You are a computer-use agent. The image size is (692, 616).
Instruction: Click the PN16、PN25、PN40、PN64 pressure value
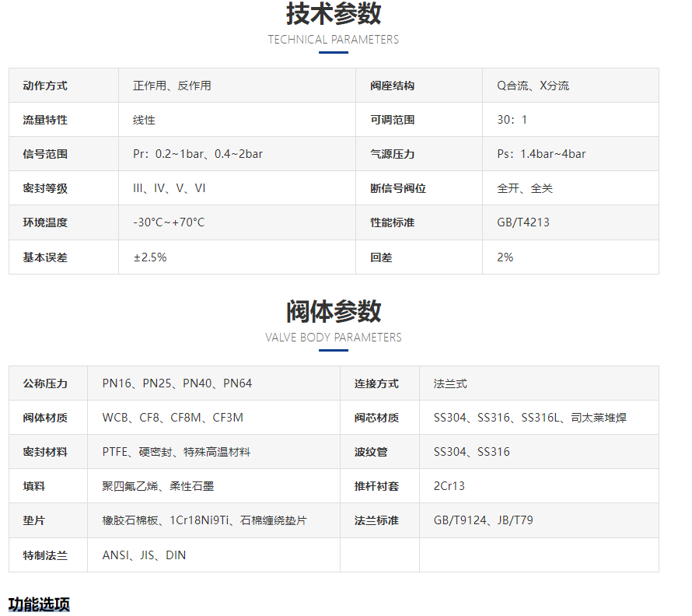[177, 383]
